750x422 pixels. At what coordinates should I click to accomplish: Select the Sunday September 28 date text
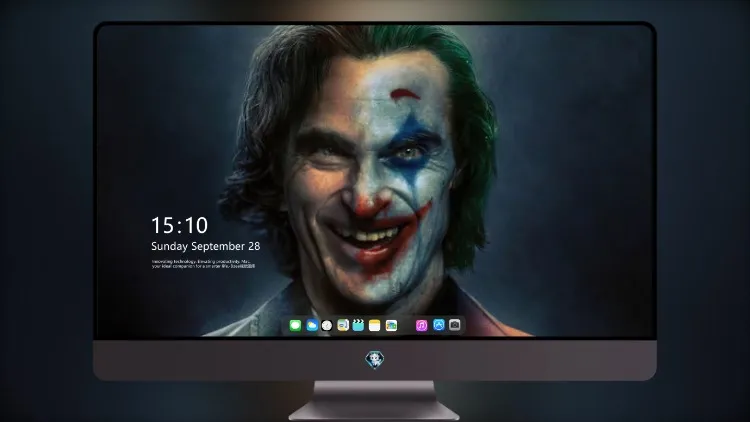(x=206, y=246)
